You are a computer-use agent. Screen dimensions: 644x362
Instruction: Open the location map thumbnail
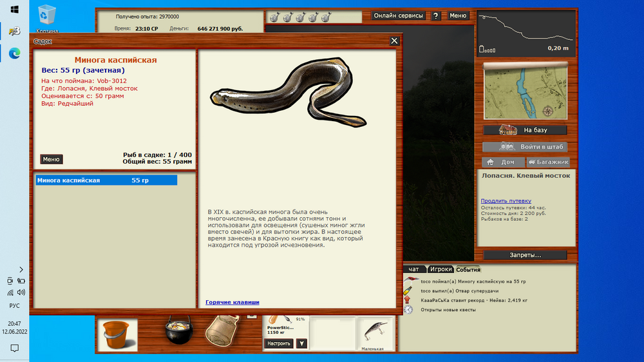525,93
